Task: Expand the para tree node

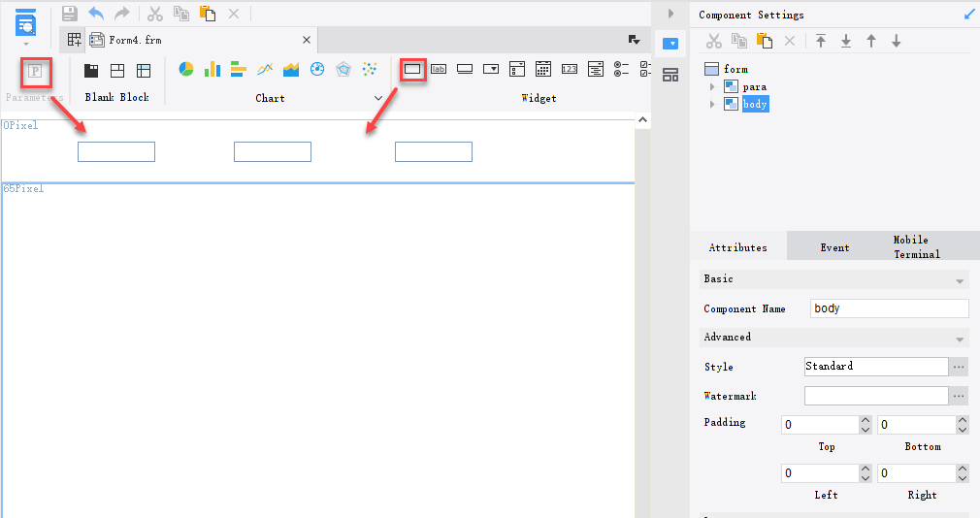Action: (x=712, y=87)
